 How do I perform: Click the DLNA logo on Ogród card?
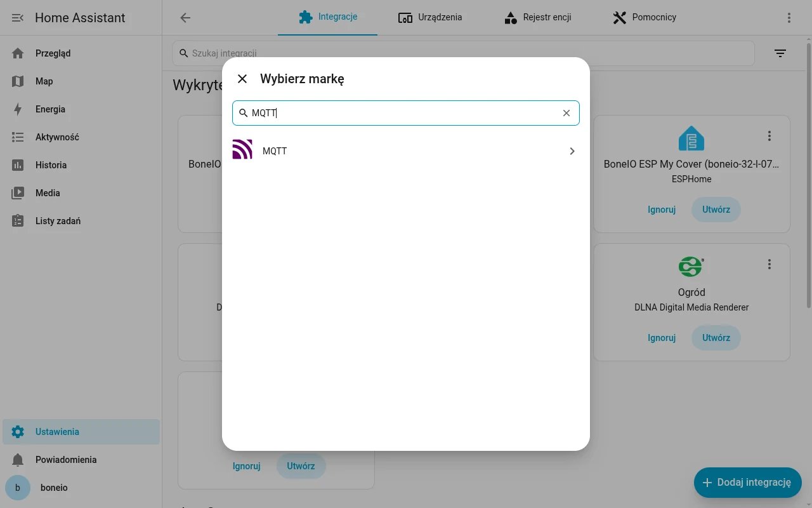click(x=691, y=266)
